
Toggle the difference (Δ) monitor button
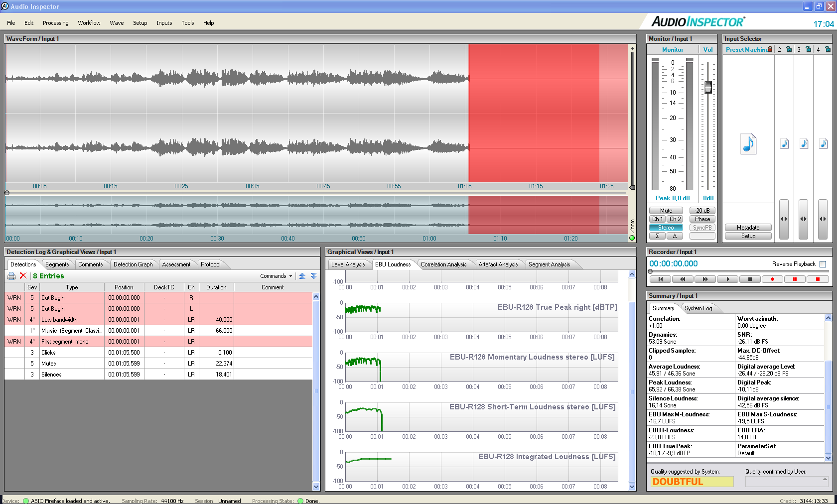pyautogui.click(x=675, y=236)
